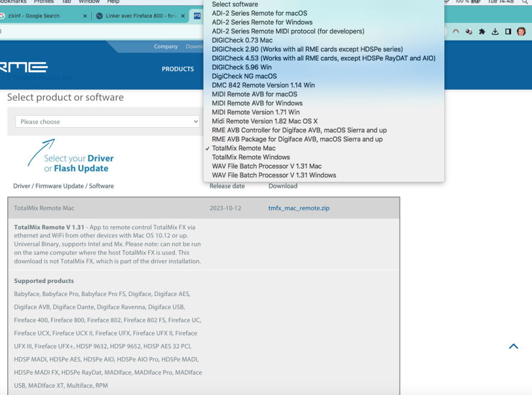Click the grey arc extension icon
Image resolution: width=532 pixels, height=395 pixels.
pos(456,32)
